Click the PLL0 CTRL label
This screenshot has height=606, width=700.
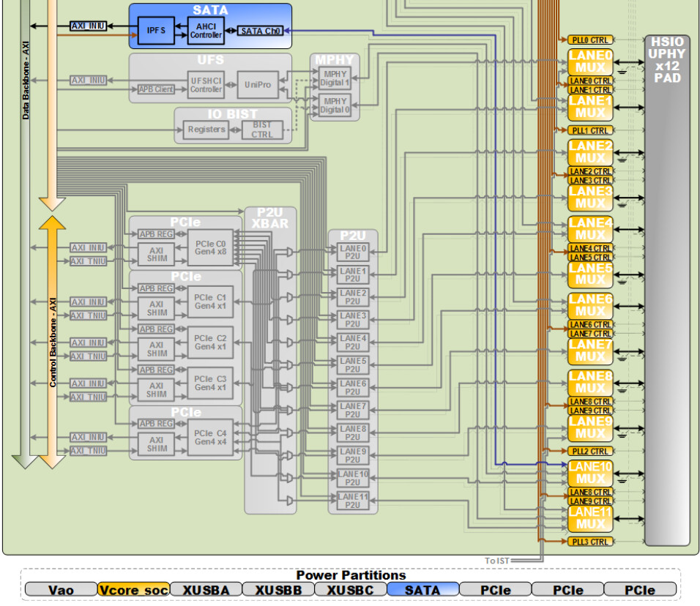[x=590, y=40]
